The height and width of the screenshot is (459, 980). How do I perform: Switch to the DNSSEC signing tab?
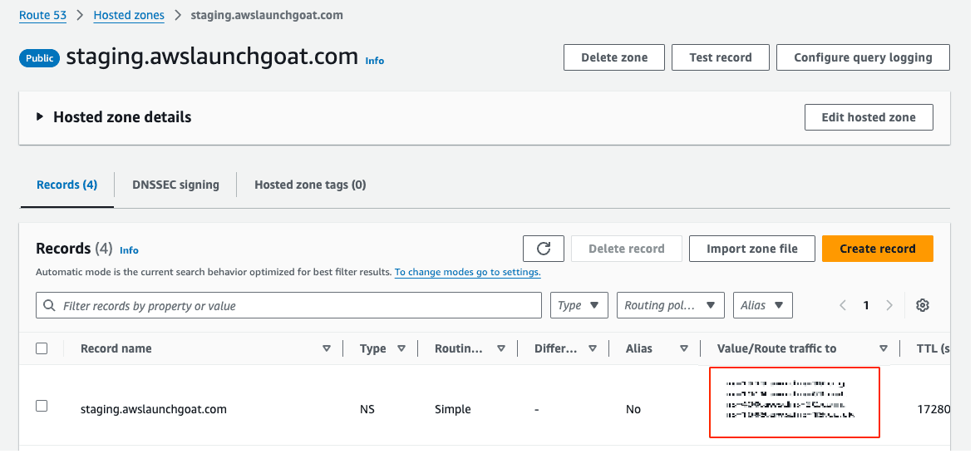(175, 185)
